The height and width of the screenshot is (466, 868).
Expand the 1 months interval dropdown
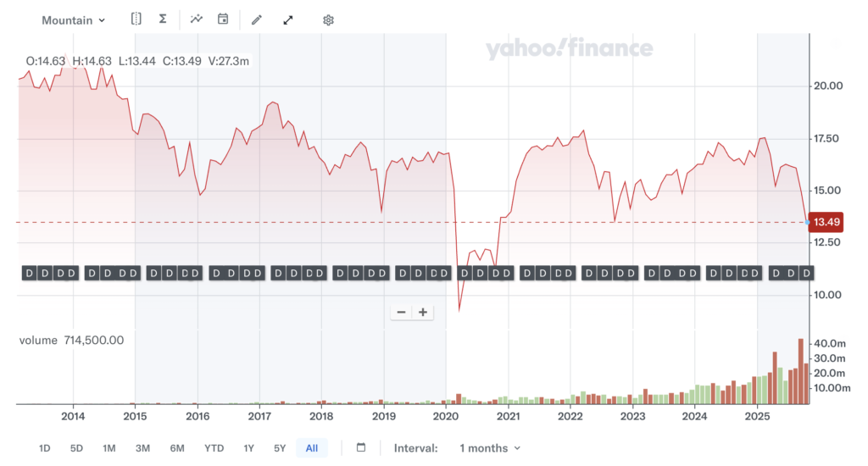pyautogui.click(x=489, y=448)
